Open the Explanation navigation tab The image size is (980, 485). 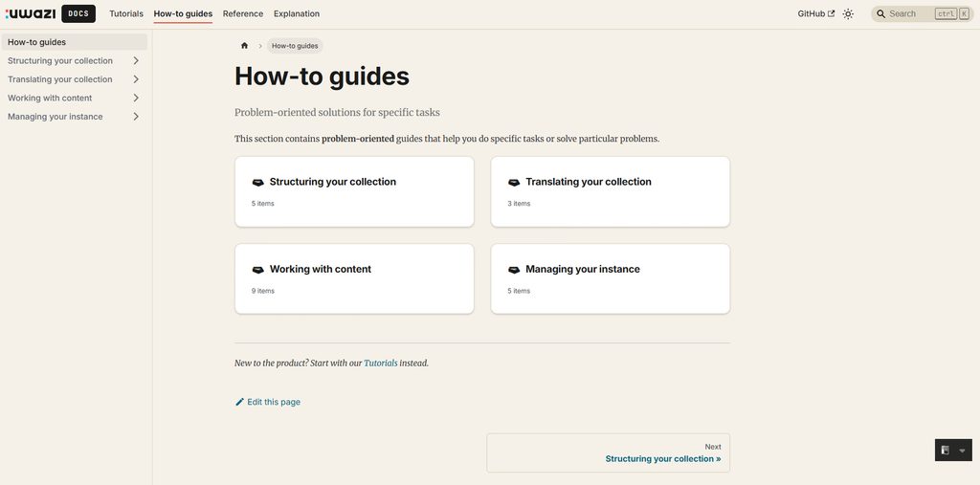(297, 13)
